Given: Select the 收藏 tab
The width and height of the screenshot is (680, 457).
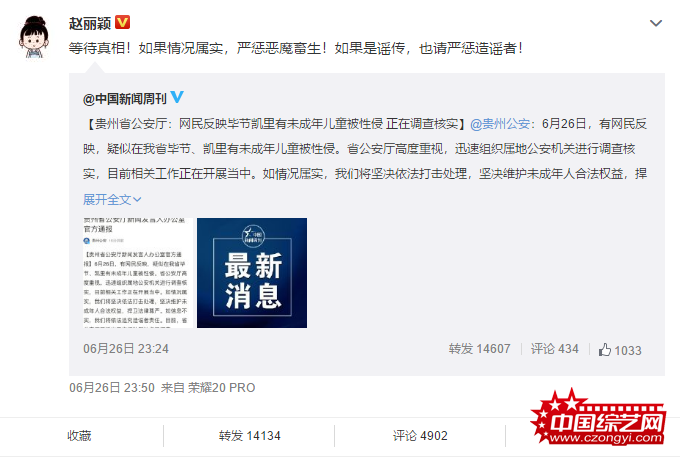Looking at the screenshot, I should pyautogui.click(x=79, y=436).
